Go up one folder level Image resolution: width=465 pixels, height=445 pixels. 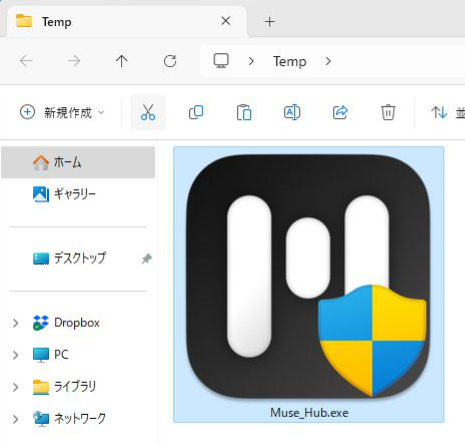pos(122,61)
